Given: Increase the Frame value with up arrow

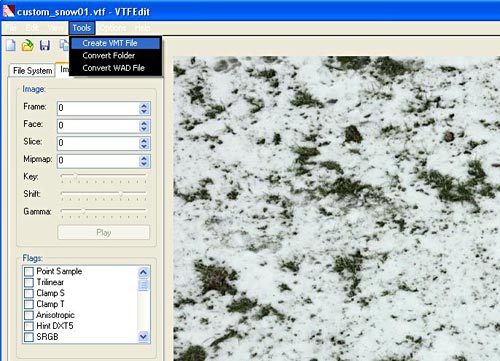Looking at the screenshot, I should tap(144, 105).
